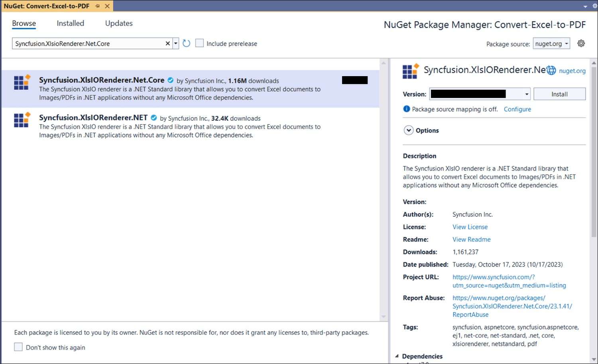The image size is (598, 364).
Task: Click the Syncfusion.XlsIORenderer.NET package icon
Action: pyautogui.click(x=22, y=120)
